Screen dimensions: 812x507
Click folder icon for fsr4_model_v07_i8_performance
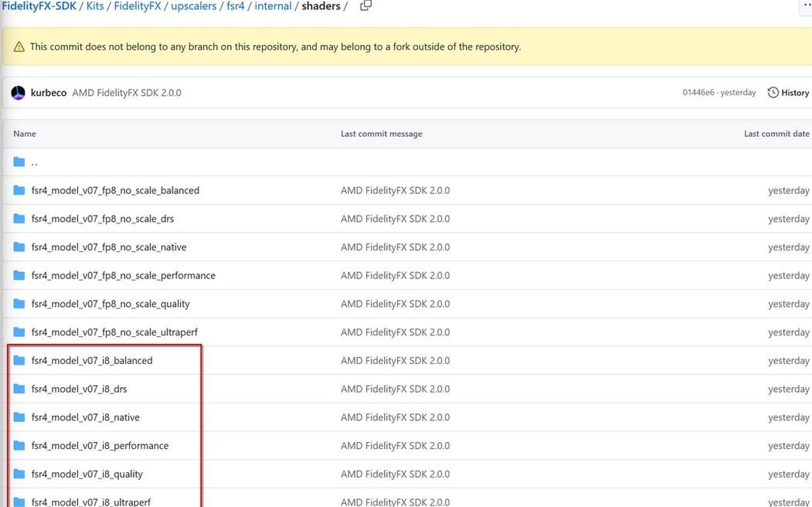tap(19, 445)
